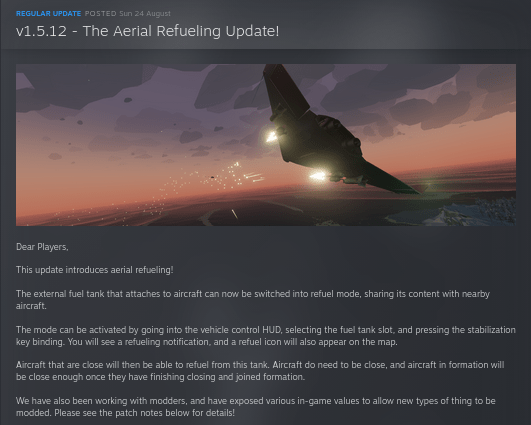
Task: Click the upper glowing flare on the aircraft
Action: click(x=271, y=136)
